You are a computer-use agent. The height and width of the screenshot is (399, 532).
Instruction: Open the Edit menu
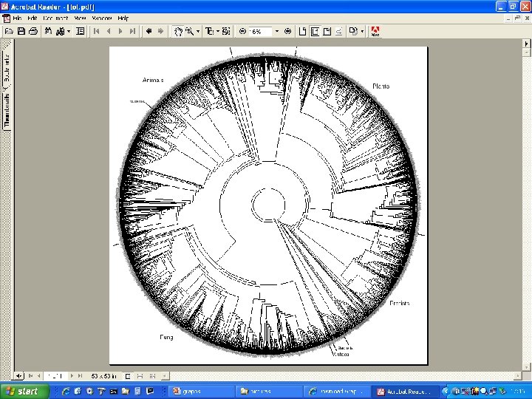[33, 18]
